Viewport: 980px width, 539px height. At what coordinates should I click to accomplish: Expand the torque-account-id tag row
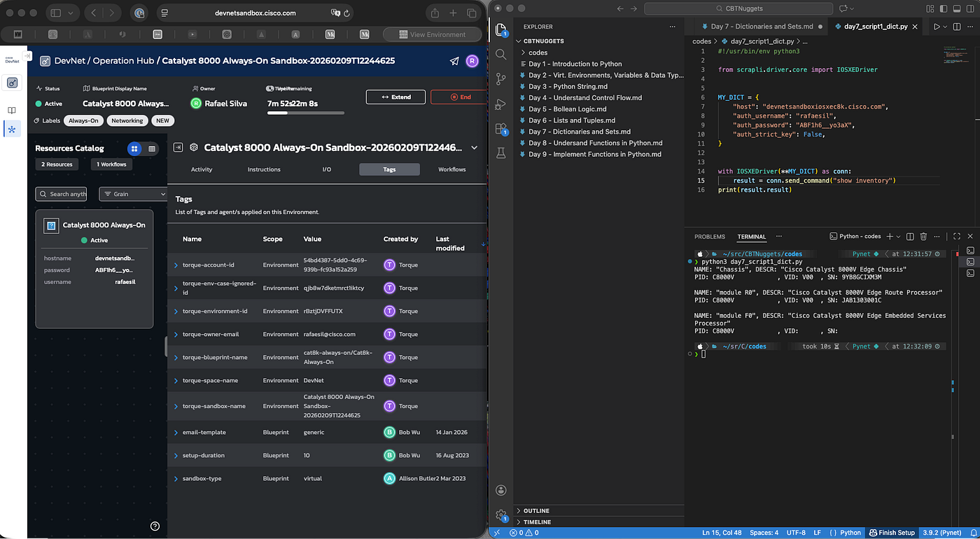pyautogui.click(x=176, y=265)
